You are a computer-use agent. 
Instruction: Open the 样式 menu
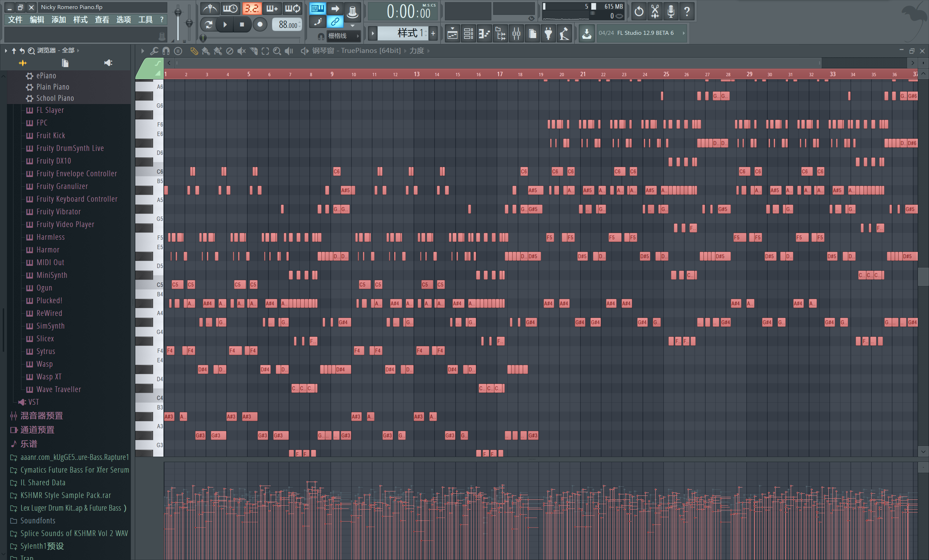click(x=80, y=20)
